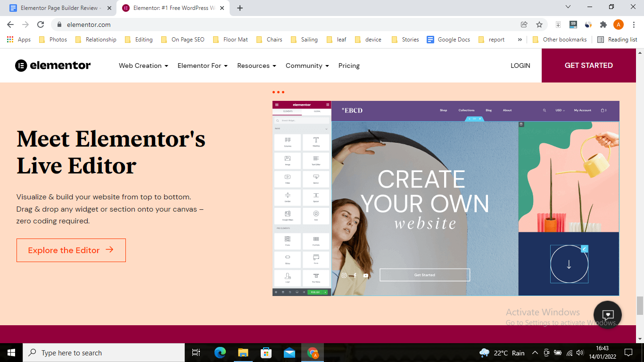This screenshot has width=644, height=362.
Task: Open the Chrome three-dot menu
Action: point(634,25)
